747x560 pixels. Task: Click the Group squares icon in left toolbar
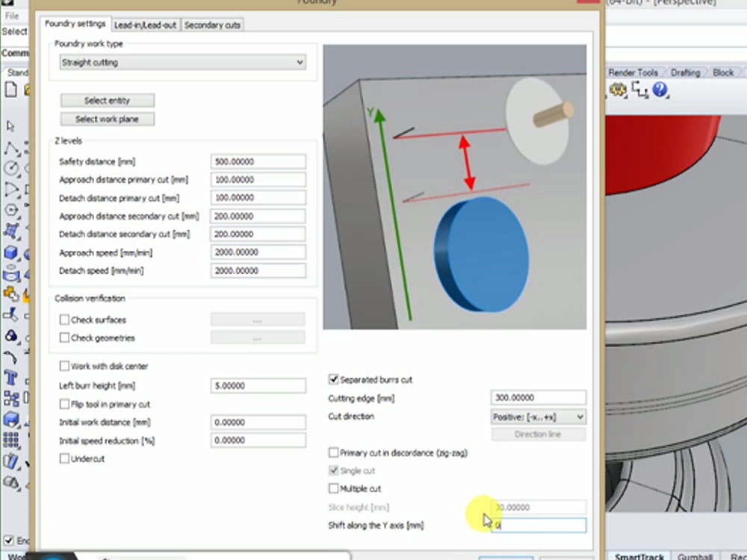coord(11,399)
